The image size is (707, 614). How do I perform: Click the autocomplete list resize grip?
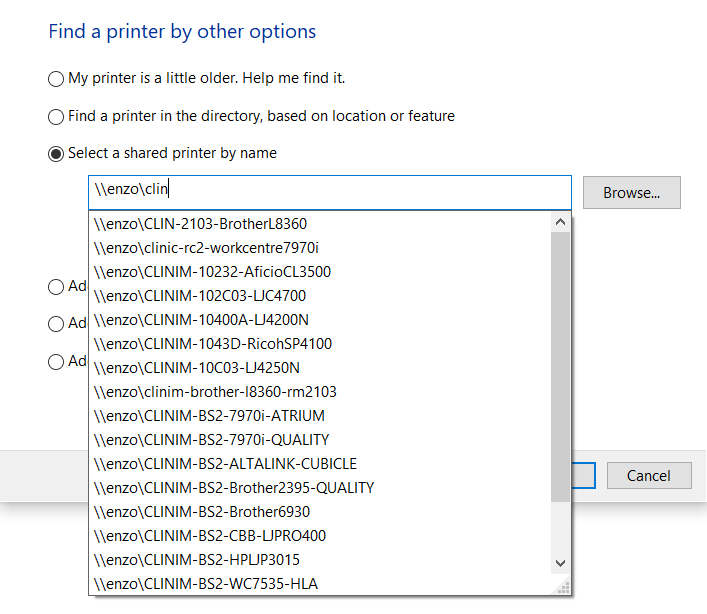pos(563,587)
